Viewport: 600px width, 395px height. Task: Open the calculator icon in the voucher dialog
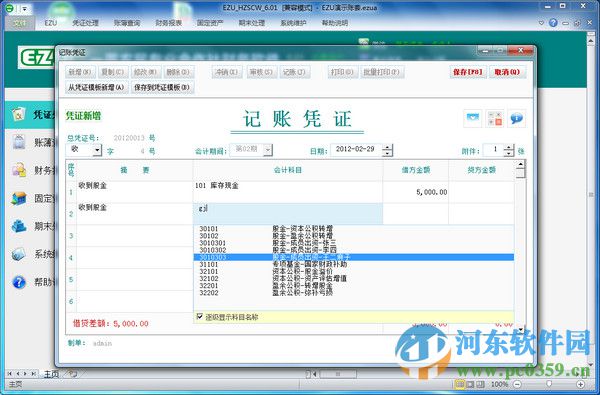[x=494, y=118]
